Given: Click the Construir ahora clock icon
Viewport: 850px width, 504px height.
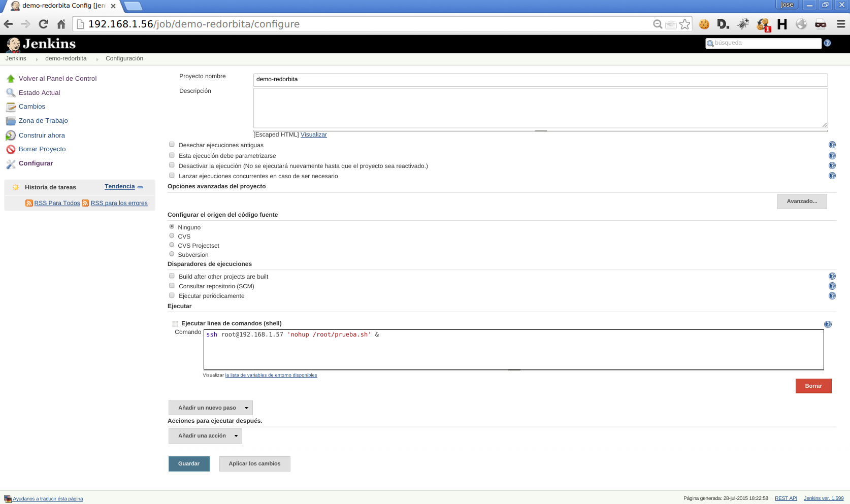Looking at the screenshot, I should point(11,136).
